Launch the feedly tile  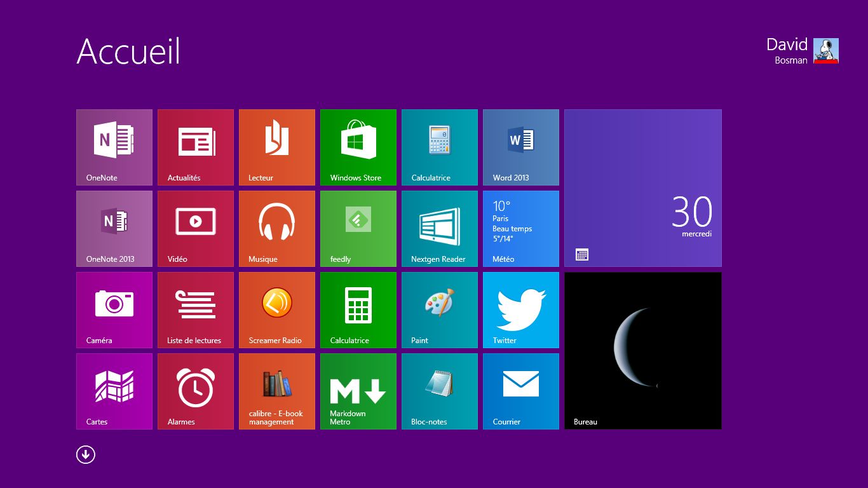pyautogui.click(x=358, y=229)
